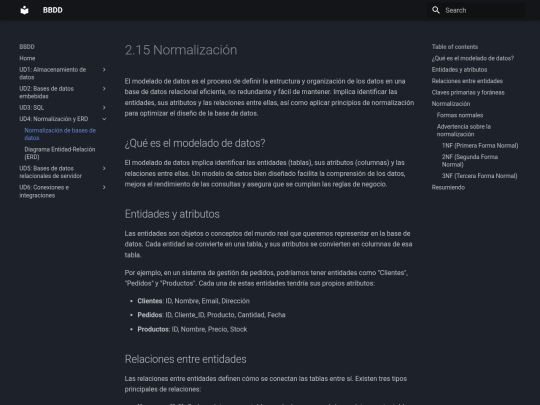This screenshot has height=405, width=540.
Task: Go to Home in sidebar navigation
Action: [x=27, y=58]
